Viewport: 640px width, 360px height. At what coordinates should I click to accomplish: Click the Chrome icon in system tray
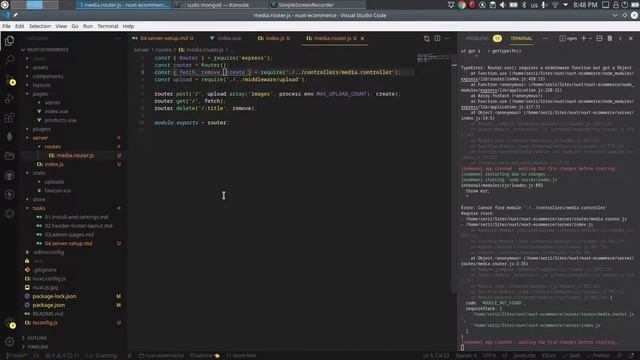pyautogui.click(x=462, y=5)
